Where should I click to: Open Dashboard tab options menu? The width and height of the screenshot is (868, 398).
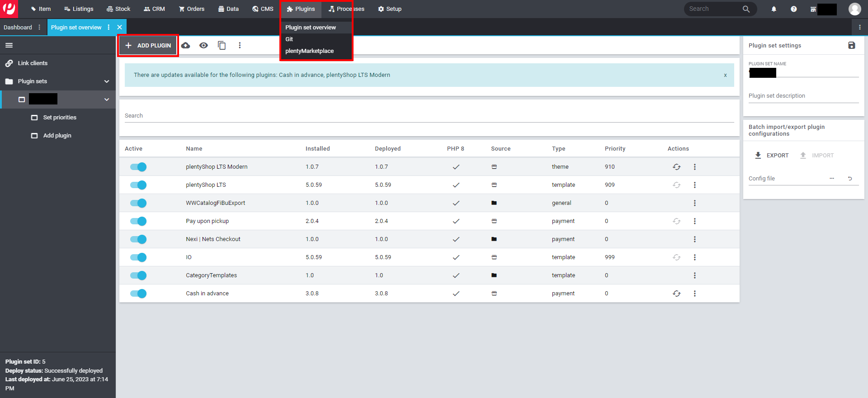(39, 27)
